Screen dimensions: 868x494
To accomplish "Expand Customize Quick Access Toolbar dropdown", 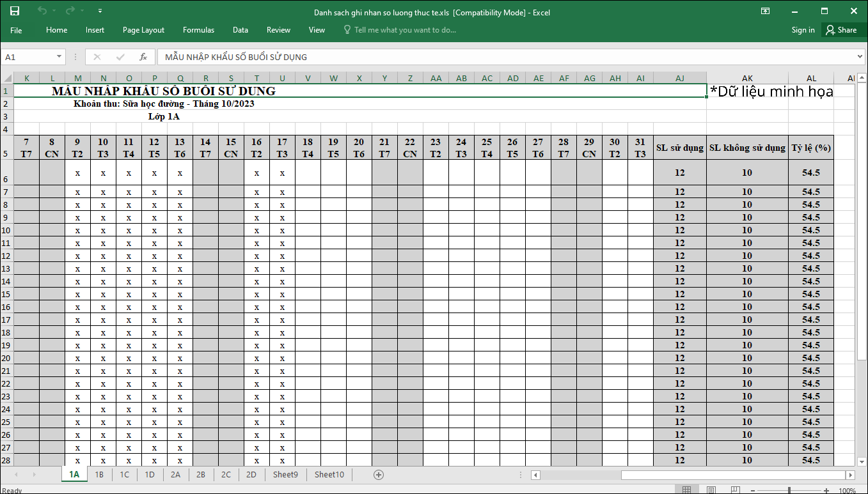I will 100,11.
